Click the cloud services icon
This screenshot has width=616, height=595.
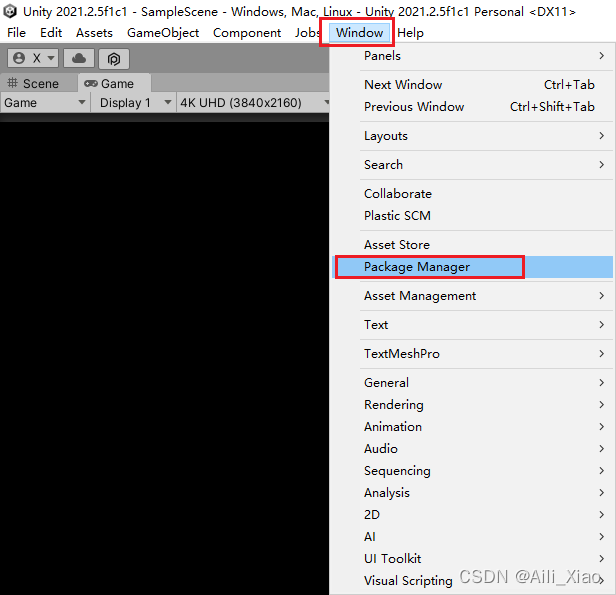tap(79, 59)
